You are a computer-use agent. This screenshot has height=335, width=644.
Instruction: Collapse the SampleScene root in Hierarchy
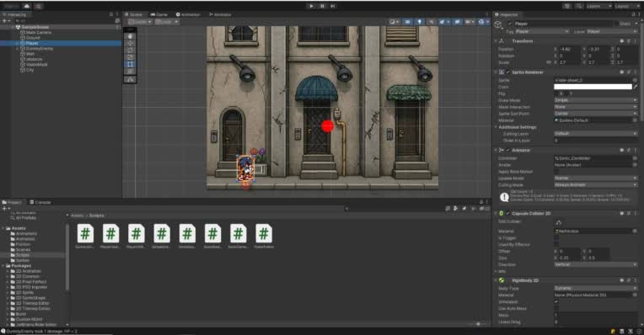point(13,27)
